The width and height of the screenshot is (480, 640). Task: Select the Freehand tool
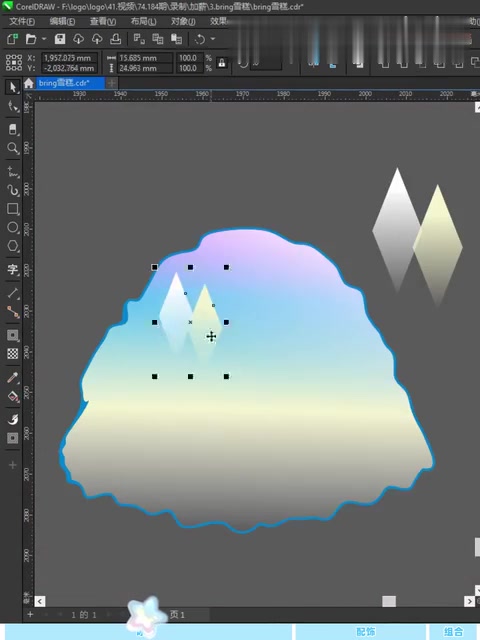[x=12, y=171]
